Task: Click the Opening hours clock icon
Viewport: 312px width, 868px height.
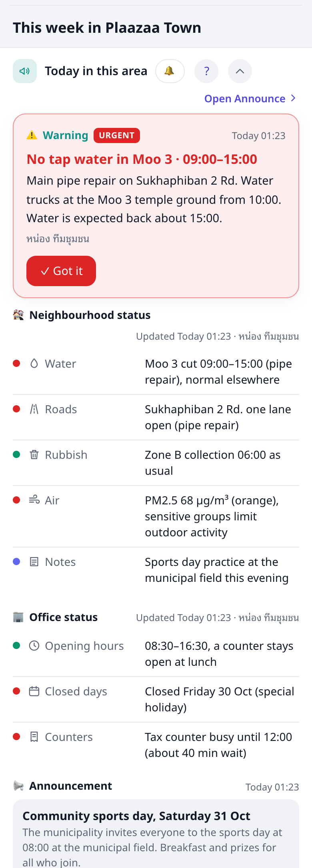Action: 34,645
